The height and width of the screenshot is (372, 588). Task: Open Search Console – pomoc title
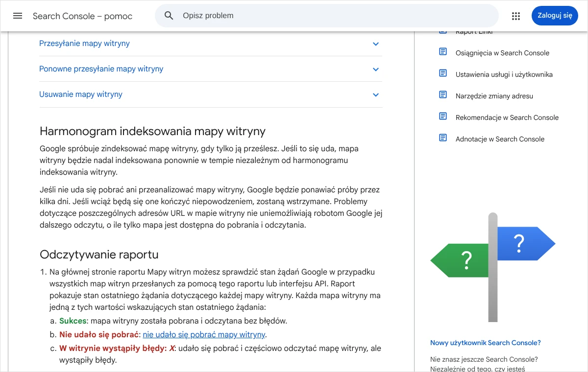(x=82, y=16)
